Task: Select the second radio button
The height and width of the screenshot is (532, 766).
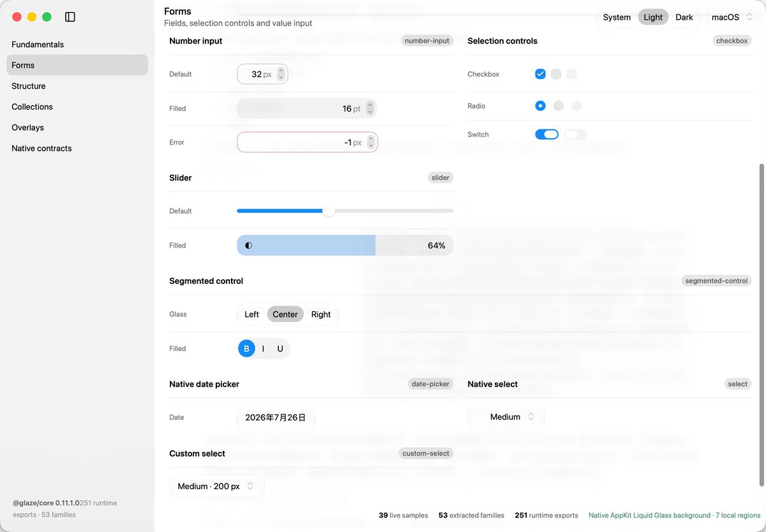Action: tap(559, 106)
